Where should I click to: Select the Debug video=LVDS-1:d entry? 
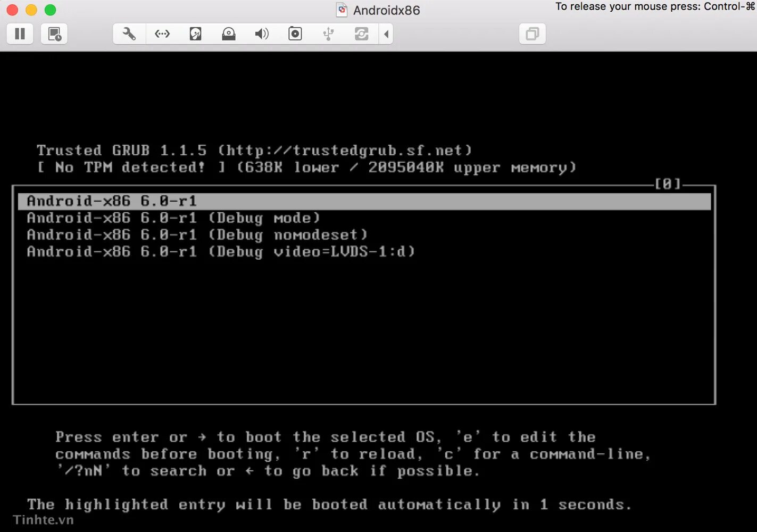coord(221,252)
